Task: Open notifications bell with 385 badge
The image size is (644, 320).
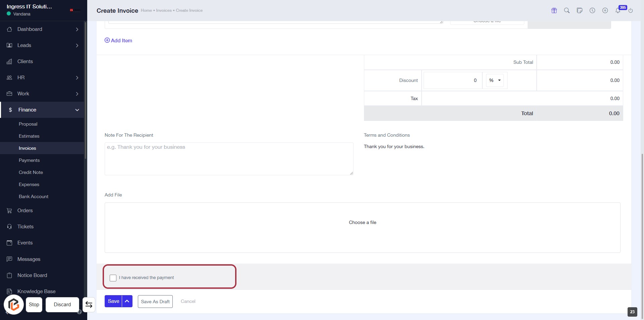Action: coord(618,10)
